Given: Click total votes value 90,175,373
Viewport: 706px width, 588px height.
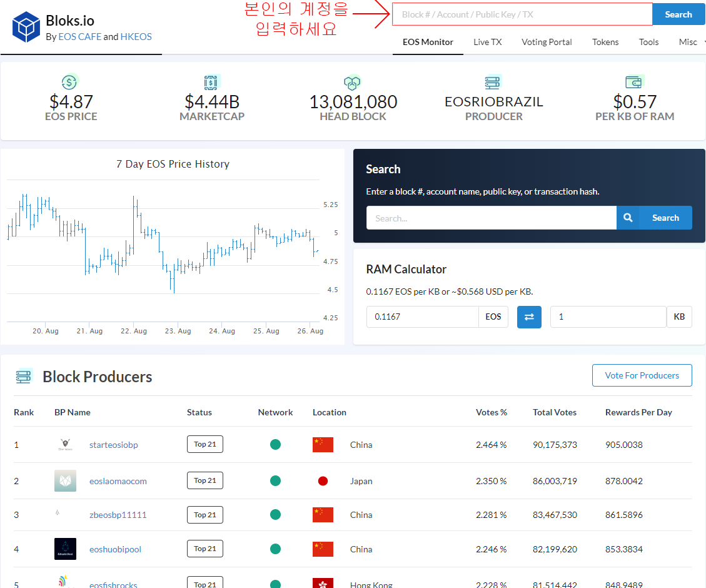Looking at the screenshot, I should (555, 445).
